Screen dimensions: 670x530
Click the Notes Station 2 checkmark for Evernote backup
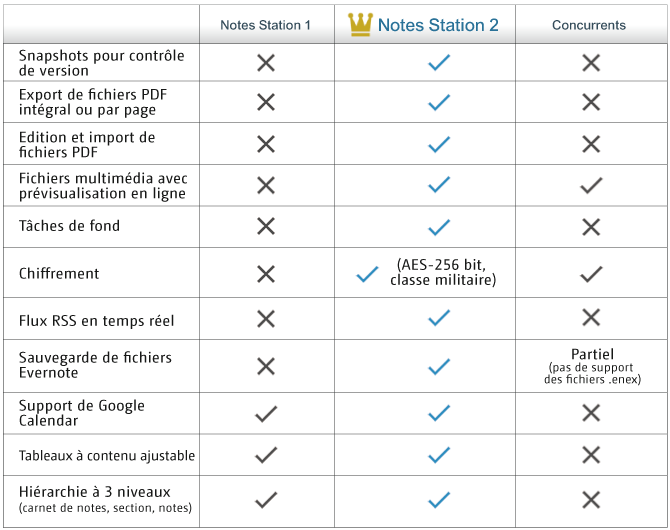click(438, 366)
